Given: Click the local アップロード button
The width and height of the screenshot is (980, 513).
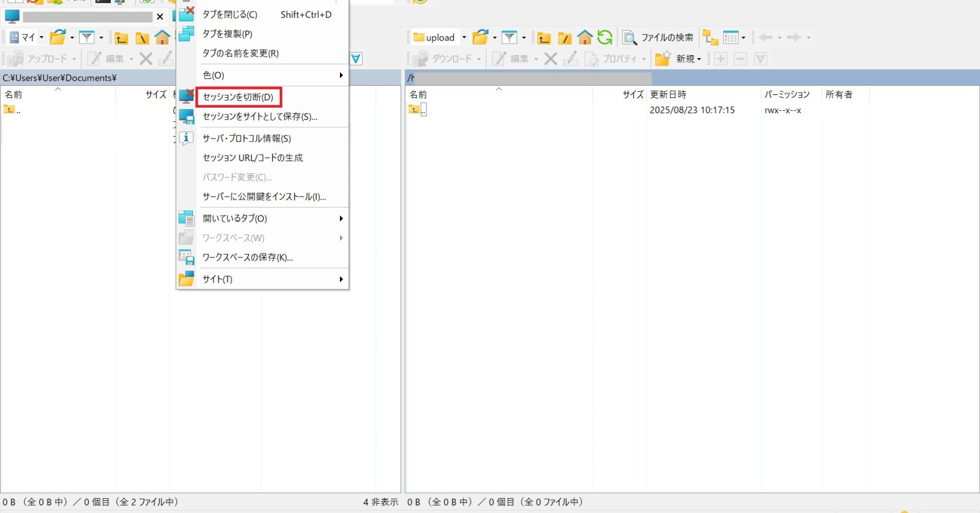Looking at the screenshot, I should coord(42,59).
